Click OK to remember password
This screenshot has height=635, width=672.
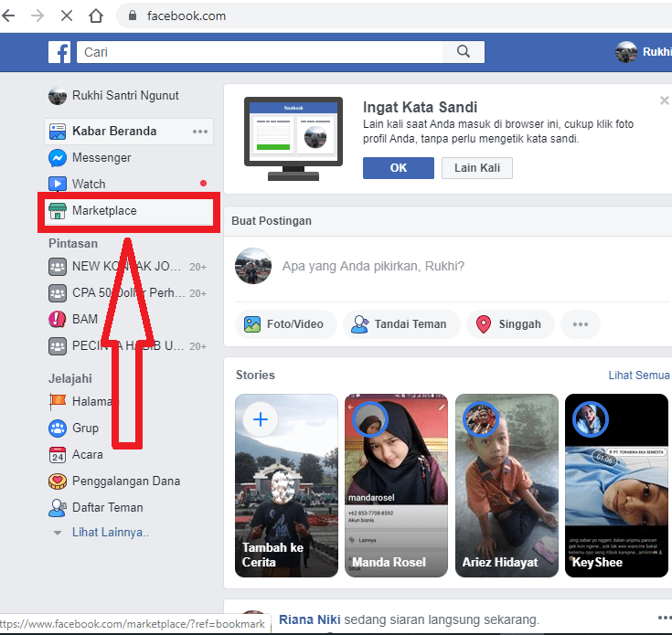(x=398, y=168)
